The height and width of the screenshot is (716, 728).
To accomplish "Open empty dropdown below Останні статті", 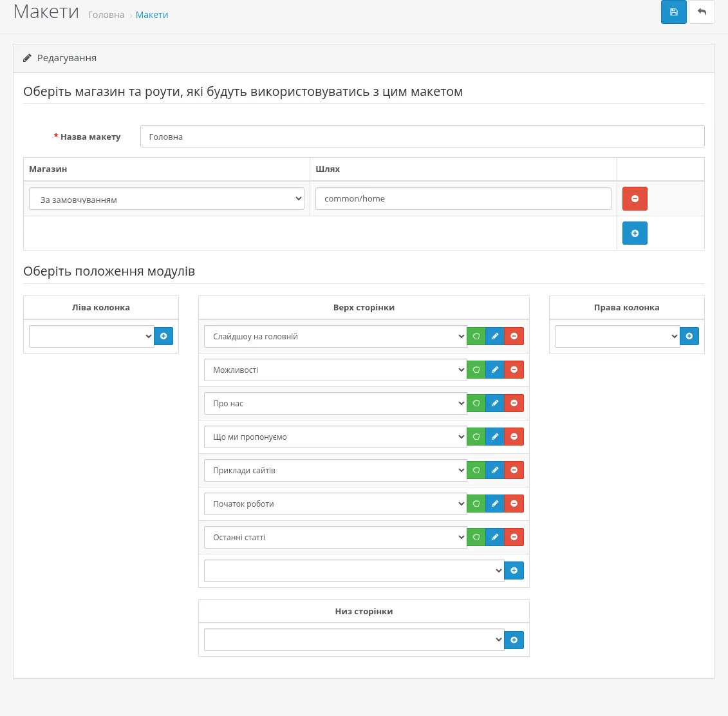I will coord(354,570).
